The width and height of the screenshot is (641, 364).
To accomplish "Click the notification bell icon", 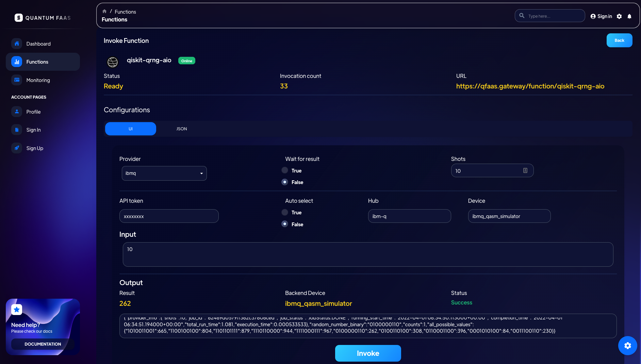I will [629, 16].
